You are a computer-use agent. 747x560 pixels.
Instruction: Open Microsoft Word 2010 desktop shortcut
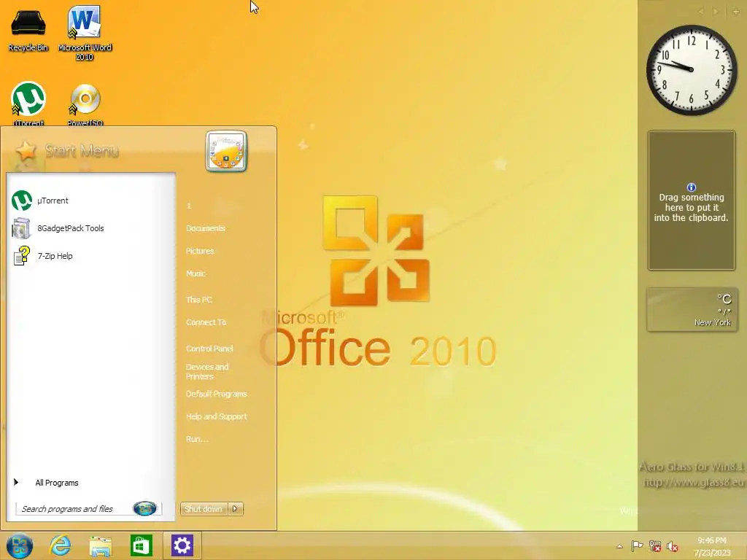click(85, 33)
